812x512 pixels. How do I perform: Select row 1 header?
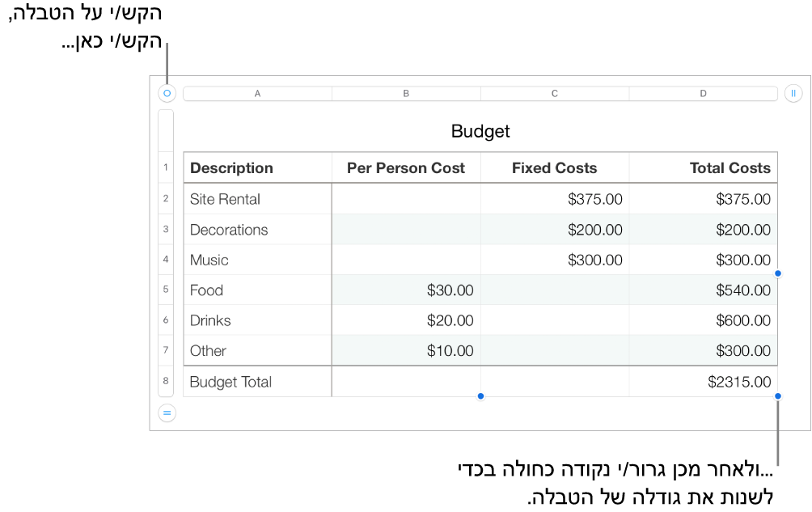166,167
